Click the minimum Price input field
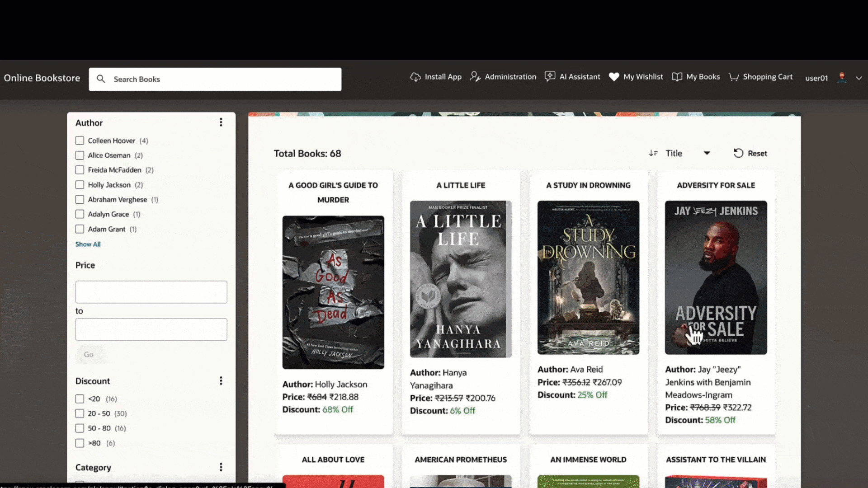868x488 pixels. pyautogui.click(x=151, y=292)
